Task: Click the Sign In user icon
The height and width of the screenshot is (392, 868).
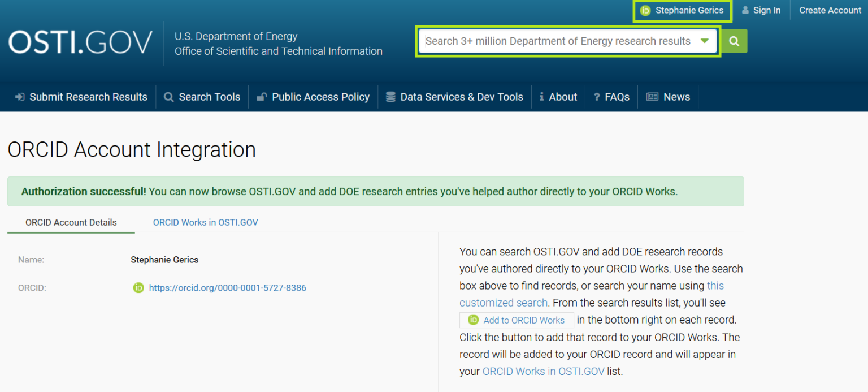Action: 745,10
